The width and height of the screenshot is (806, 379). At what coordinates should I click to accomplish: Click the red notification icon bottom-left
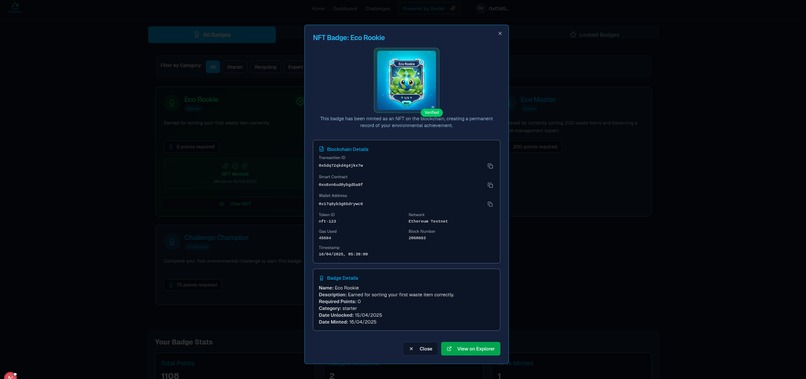click(x=10, y=376)
